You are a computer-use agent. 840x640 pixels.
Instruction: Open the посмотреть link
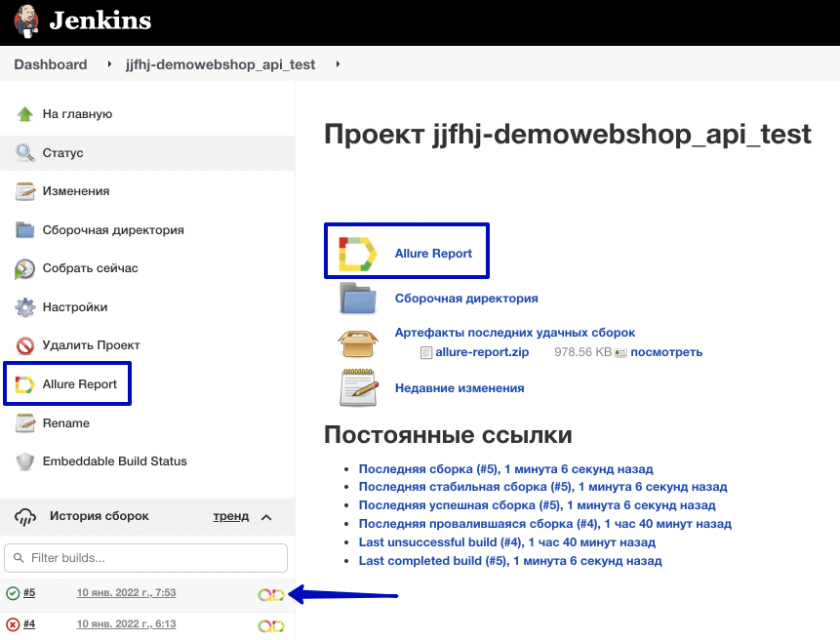click(666, 352)
